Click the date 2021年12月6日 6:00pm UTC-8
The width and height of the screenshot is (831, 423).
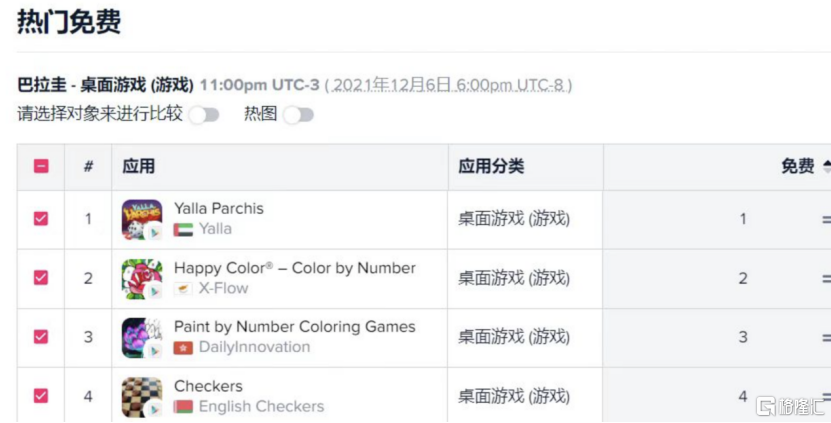click(x=449, y=85)
